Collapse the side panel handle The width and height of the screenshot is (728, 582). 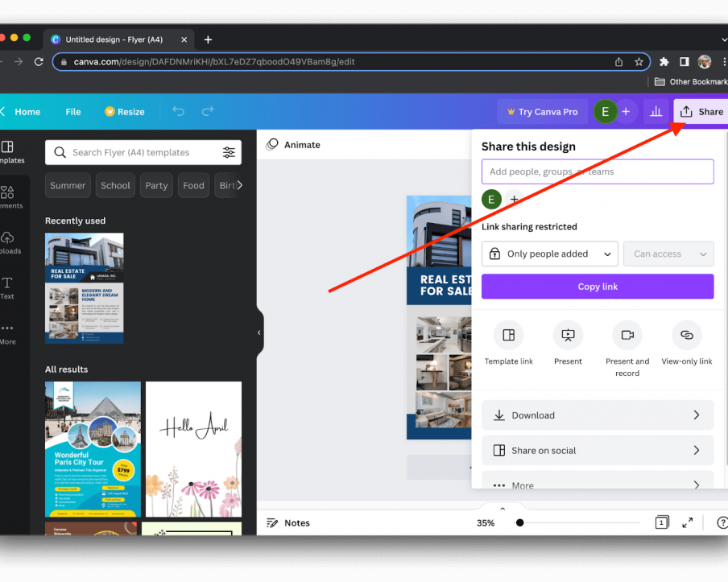click(x=259, y=332)
